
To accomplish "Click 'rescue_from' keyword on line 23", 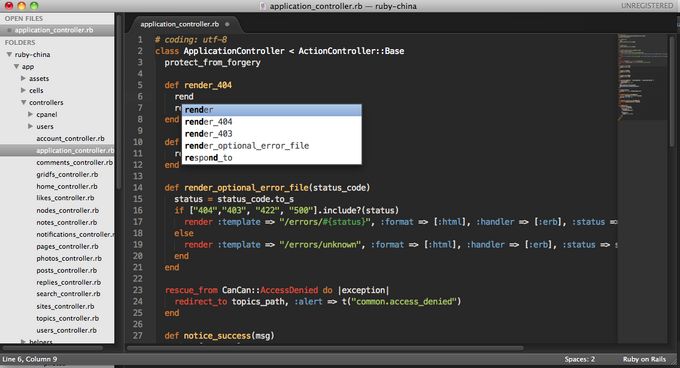I will [191, 290].
